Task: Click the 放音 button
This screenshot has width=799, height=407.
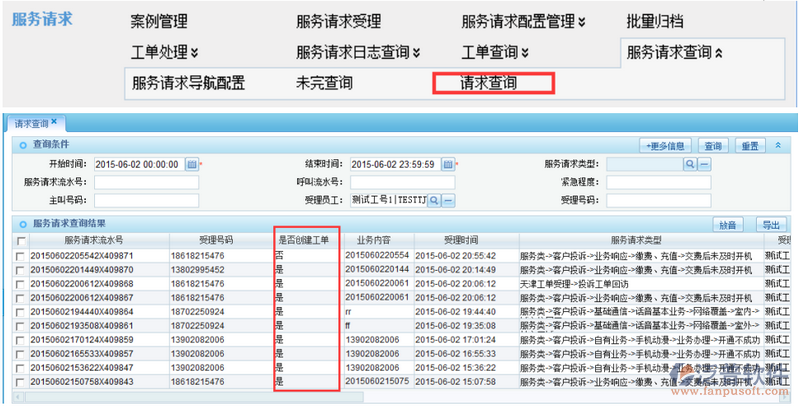Action: click(x=728, y=225)
